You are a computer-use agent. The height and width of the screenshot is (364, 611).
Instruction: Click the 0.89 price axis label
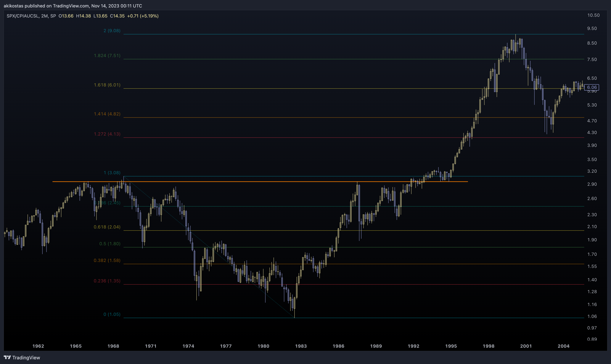click(592, 339)
